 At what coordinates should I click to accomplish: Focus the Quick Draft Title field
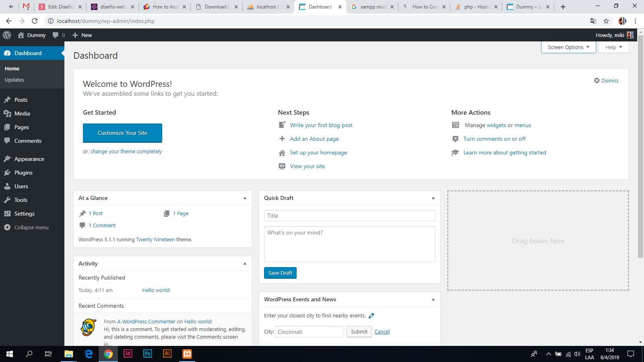click(x=350, y=216)
